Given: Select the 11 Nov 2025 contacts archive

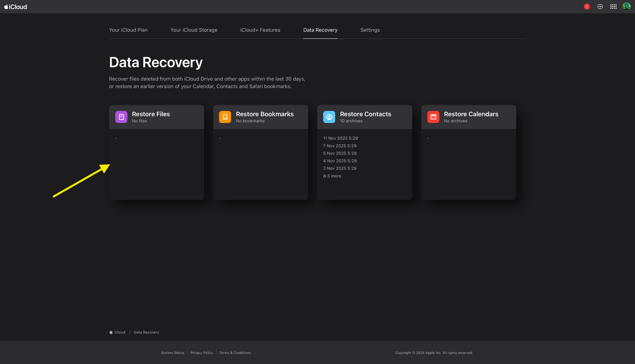Looking at the screenshot, I should click(x=340, y=138).
